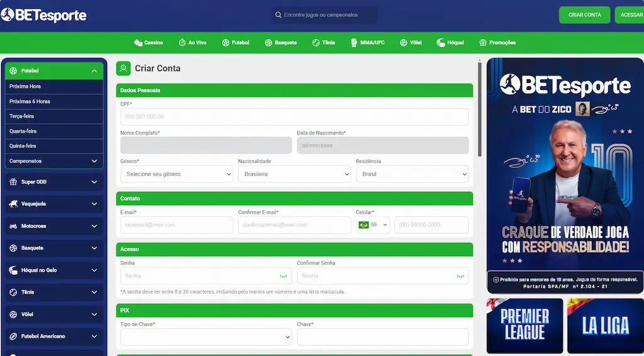This screenshot has height=356, width=644.
Task: Open the Promoções menu item
Action: coord(498,43)
